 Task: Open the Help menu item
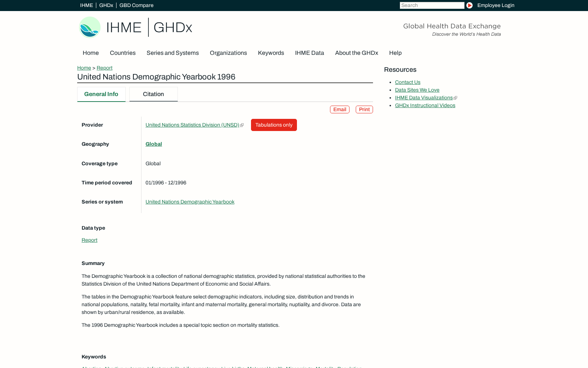coord(395,53)
